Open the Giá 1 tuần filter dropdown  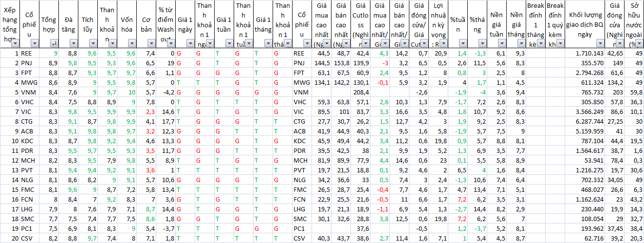tap(229, 44)
